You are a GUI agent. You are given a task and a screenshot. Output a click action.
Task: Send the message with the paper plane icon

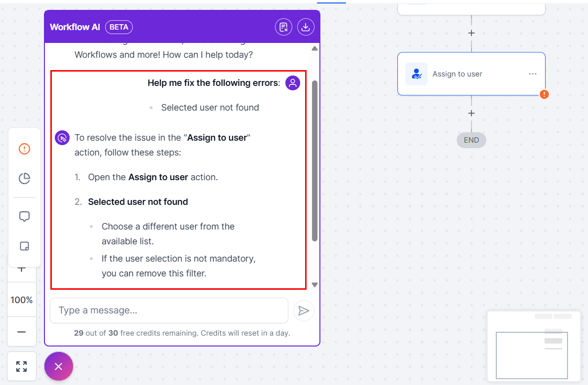coord(304,310)
